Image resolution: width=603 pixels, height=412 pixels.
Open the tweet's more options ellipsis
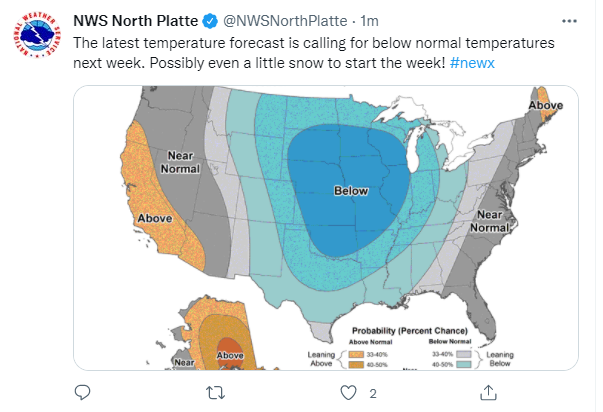click(570, 19)
